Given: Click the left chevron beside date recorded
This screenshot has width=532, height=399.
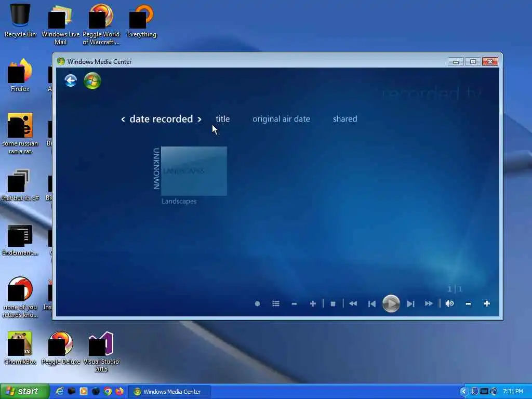Looking at the screenshot, I should coord(123,119).
